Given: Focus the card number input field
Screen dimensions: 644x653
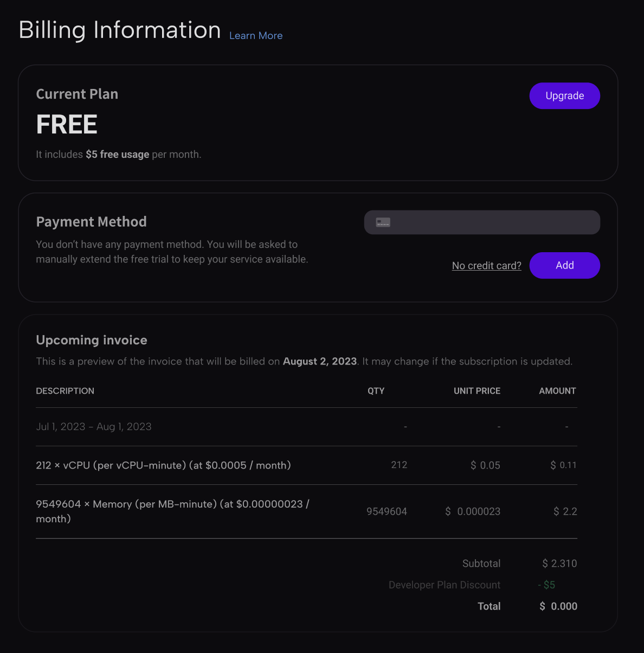Looking at the screenshot, I should [482, 222].
